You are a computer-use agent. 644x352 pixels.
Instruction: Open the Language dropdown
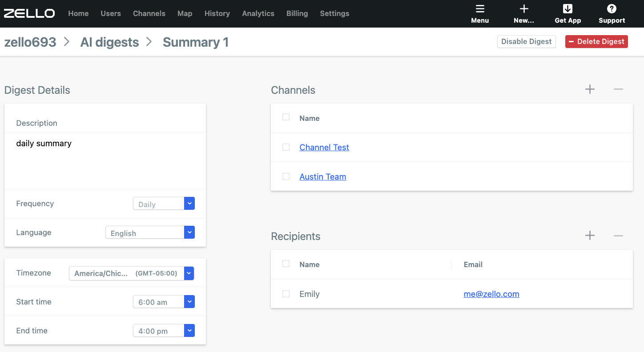[x=150, y=232]
